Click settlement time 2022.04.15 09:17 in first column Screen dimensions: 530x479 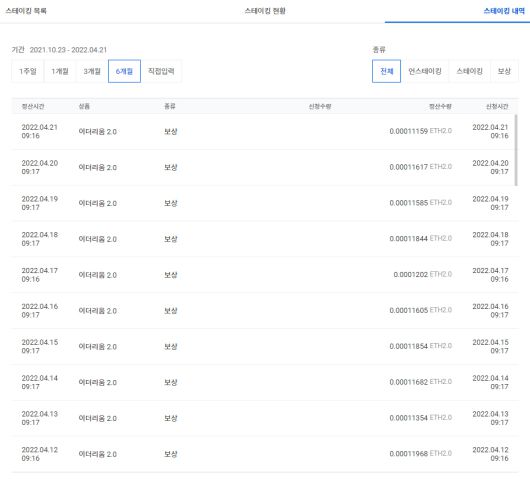pos(40,346)
